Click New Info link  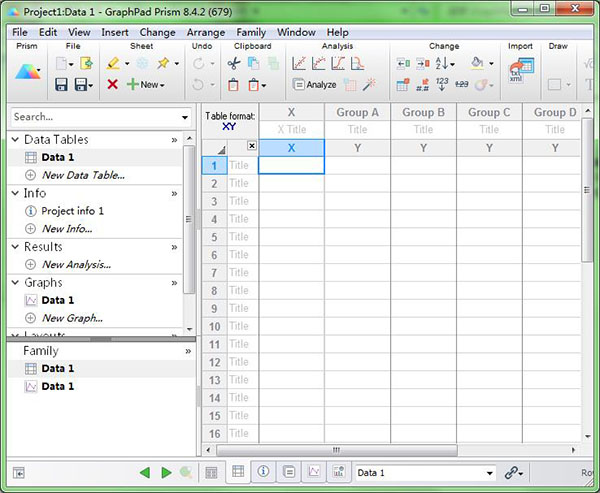coord(67,229)
